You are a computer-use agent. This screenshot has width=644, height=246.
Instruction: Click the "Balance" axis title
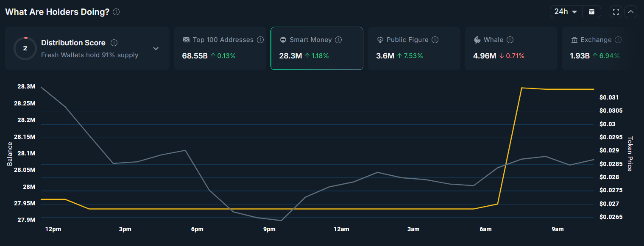click(10, 154)
